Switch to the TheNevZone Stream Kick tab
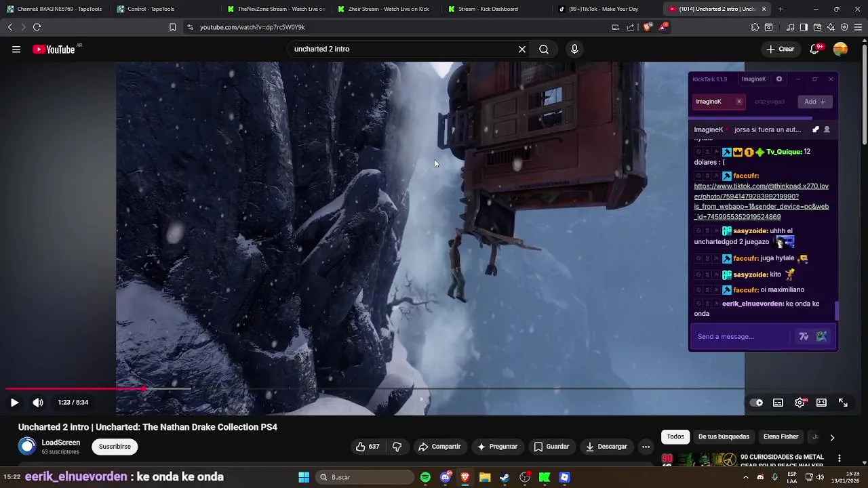 (275, 9)
